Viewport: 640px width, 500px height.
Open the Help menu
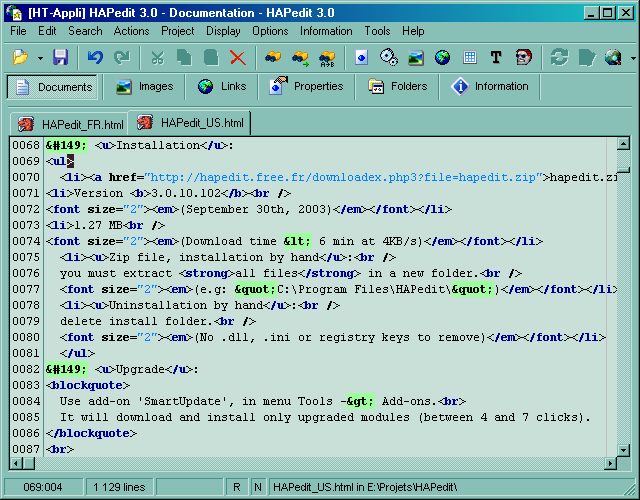[413, 31]
